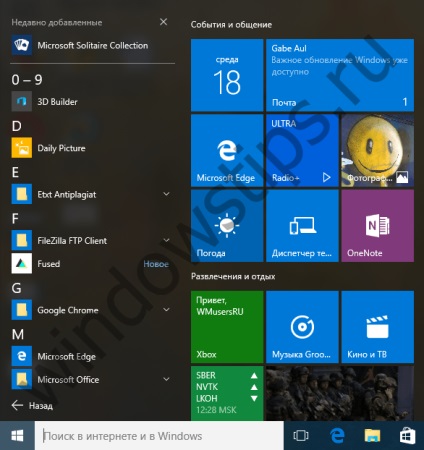Expand the Etxt Antiplagiat folder chevron
Screen dimensions: 424x450
(166, 194)
